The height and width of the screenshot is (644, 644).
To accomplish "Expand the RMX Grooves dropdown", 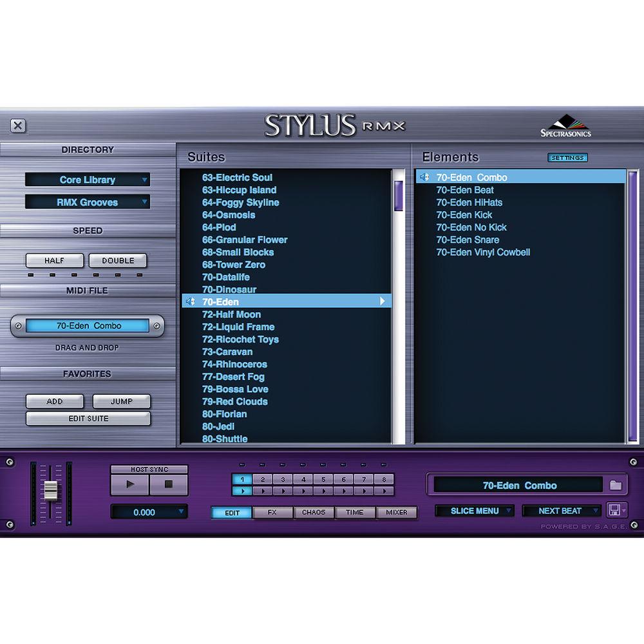I will coord(88,202).
